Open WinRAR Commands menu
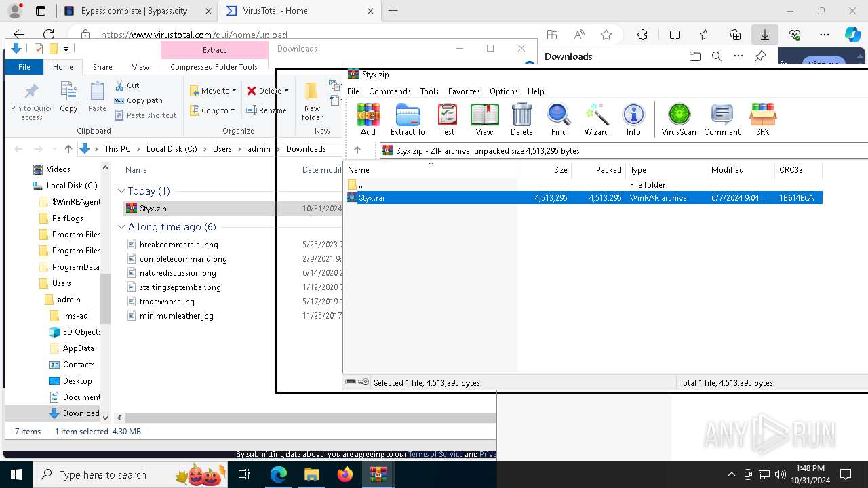The width and height of the screenshot is (868, 488). click(390, 91)
